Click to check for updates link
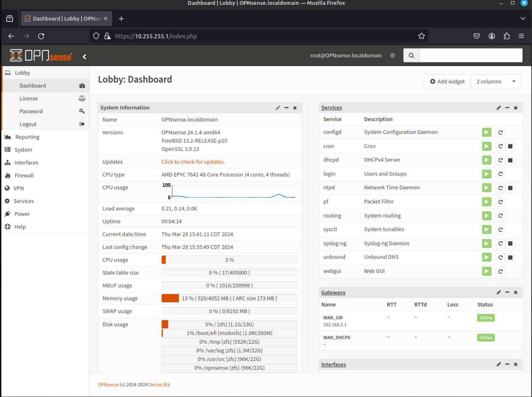Image resolution: width=532 pixels, height=397 pixels. [x=193, y=162]
